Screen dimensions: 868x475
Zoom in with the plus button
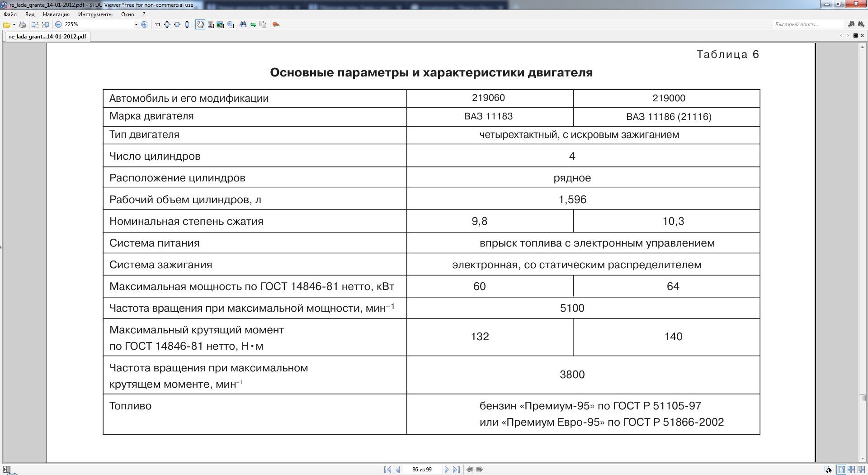tap(144, 24)
